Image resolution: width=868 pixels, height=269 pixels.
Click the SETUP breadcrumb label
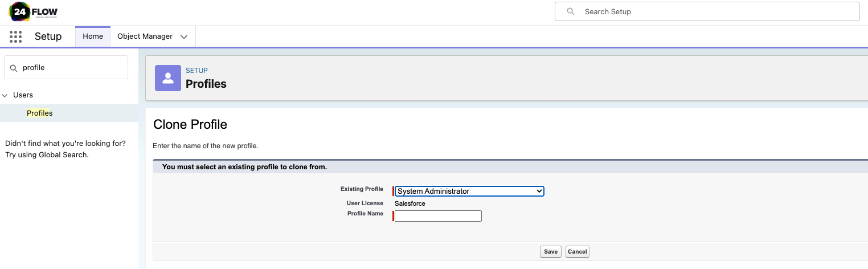point(196,71)
